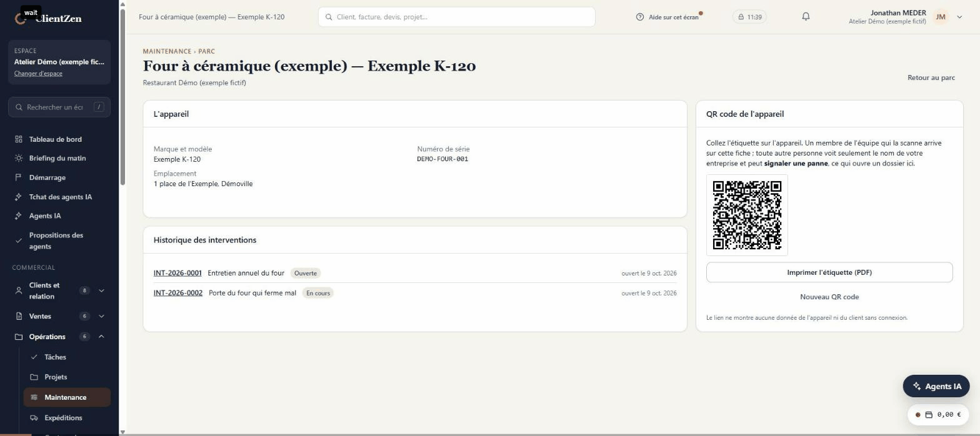Collapse the Opérations section chevron
Viewport: 980px width, 436px height.
tap(101, 337)
